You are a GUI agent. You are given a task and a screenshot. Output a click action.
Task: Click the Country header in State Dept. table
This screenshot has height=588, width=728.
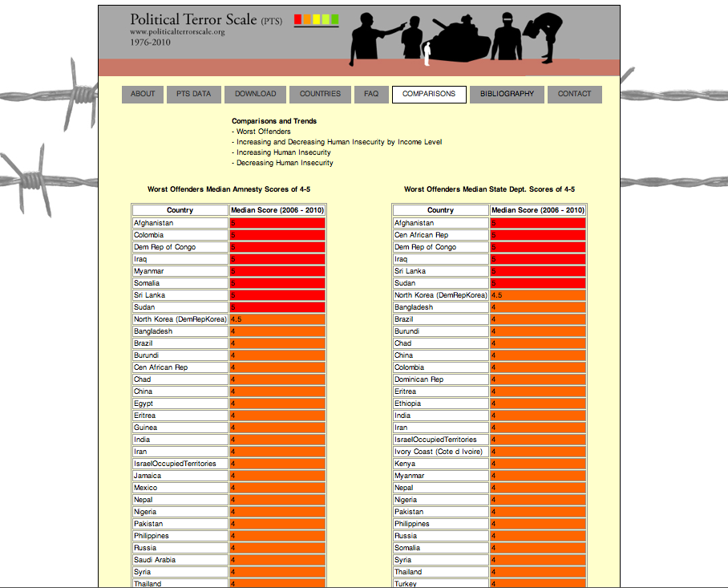pyautogui.click(x=441, y=210)
